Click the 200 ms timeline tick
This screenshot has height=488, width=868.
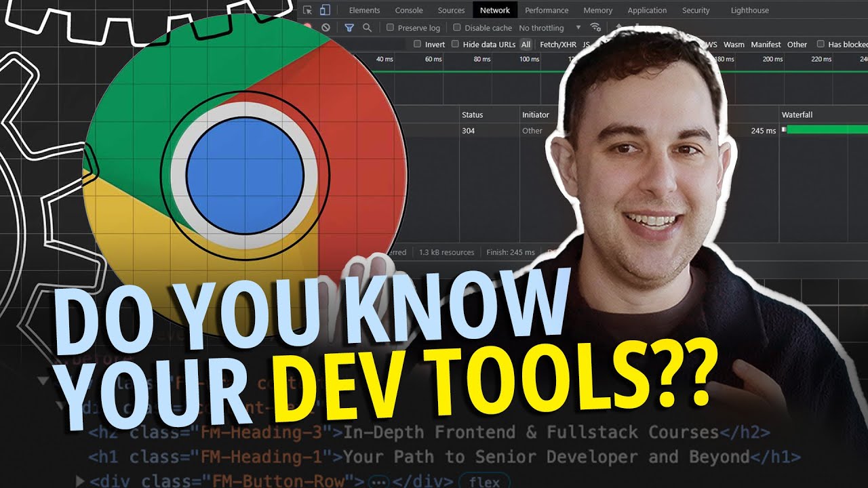click(772, 59)
